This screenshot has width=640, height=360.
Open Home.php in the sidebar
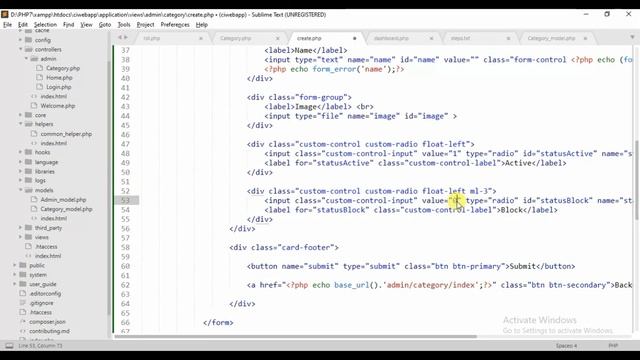[59, 78]
